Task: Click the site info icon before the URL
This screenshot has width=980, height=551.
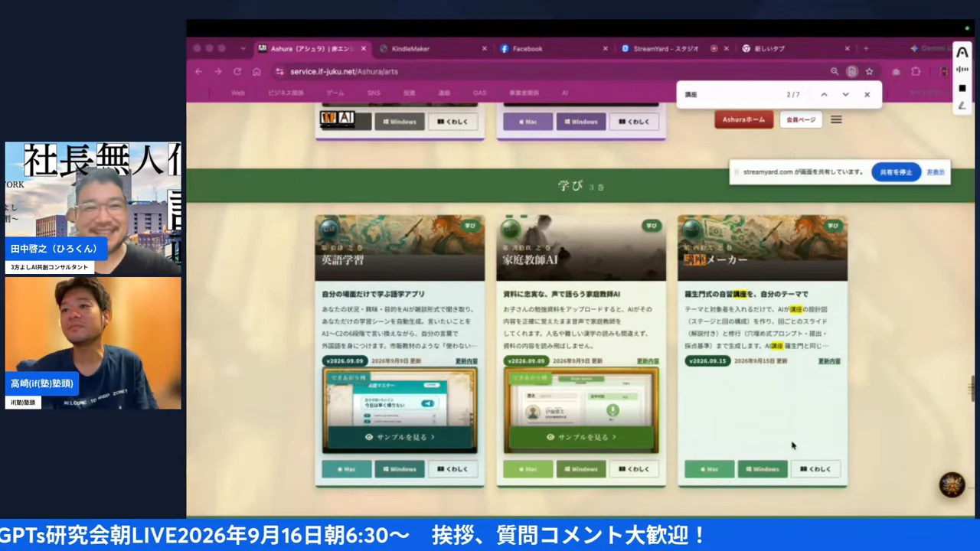Action: click(280, 71)
